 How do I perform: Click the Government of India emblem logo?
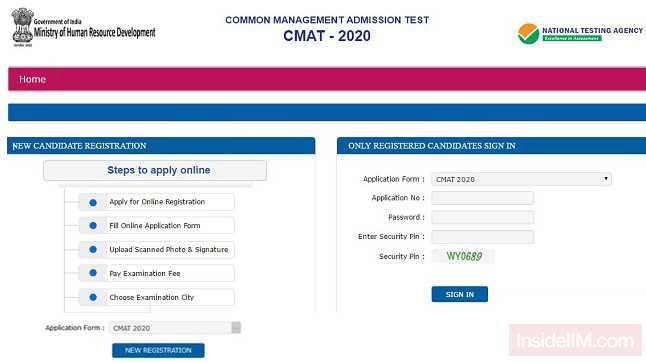tap(22, 27)
